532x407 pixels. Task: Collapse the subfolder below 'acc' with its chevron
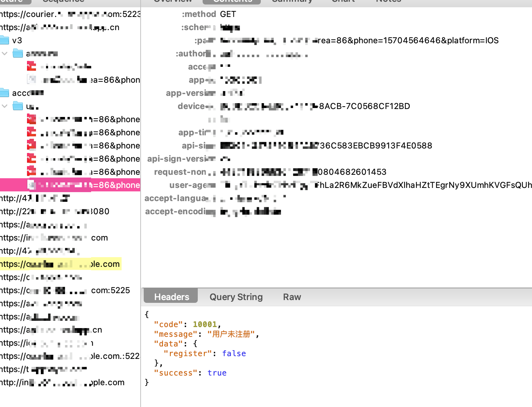5,106
